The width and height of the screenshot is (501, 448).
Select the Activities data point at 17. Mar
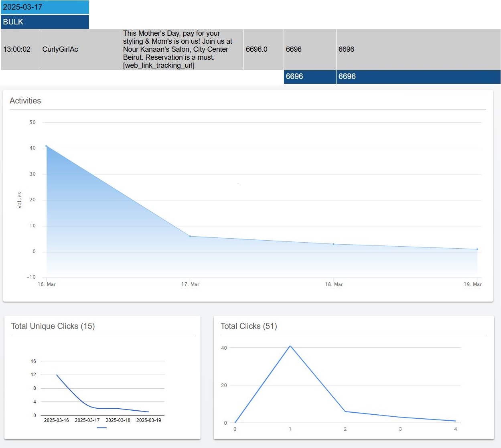(190, 236)
